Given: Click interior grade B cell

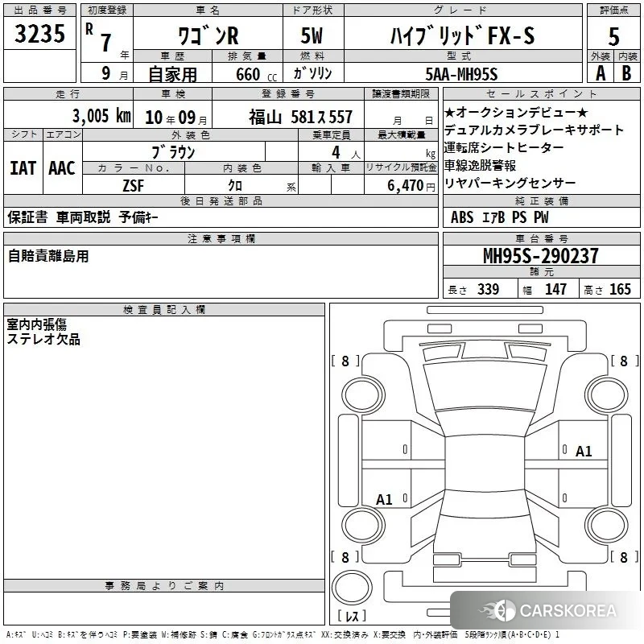Looking at the screenshot, I should [627, 72].
